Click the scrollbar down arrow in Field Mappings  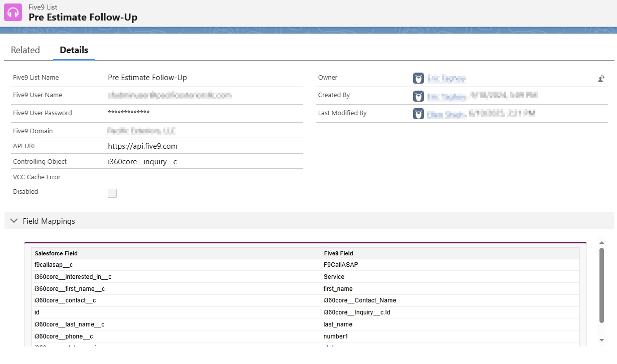601,340
